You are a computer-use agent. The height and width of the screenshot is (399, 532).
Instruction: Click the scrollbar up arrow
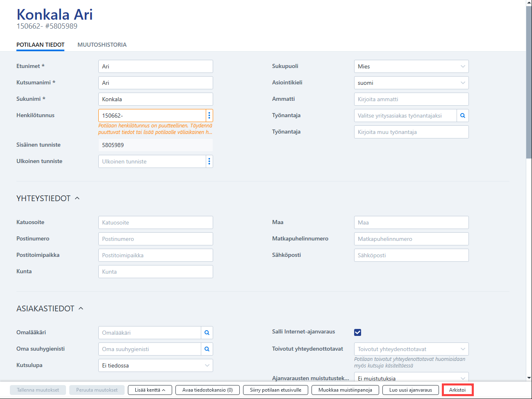coord(529,2)
